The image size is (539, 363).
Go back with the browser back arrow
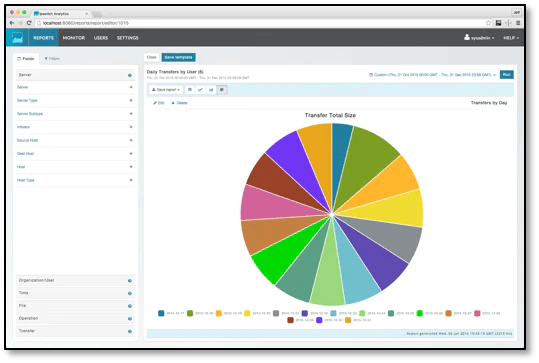click(12, 23)
